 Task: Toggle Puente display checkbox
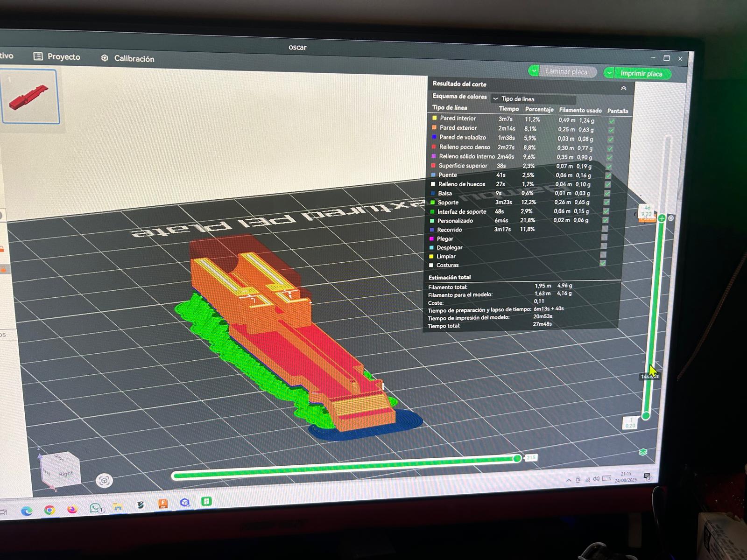click(x=608, y=175)
